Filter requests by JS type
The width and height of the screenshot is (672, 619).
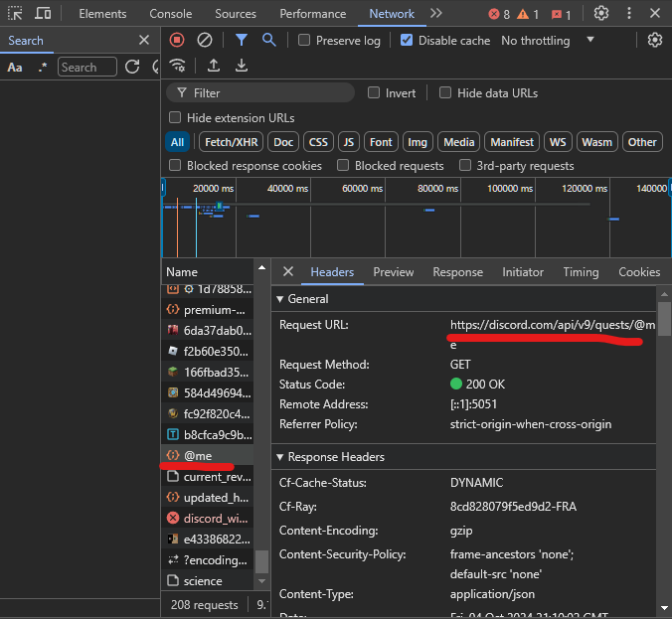click(349, 142)
